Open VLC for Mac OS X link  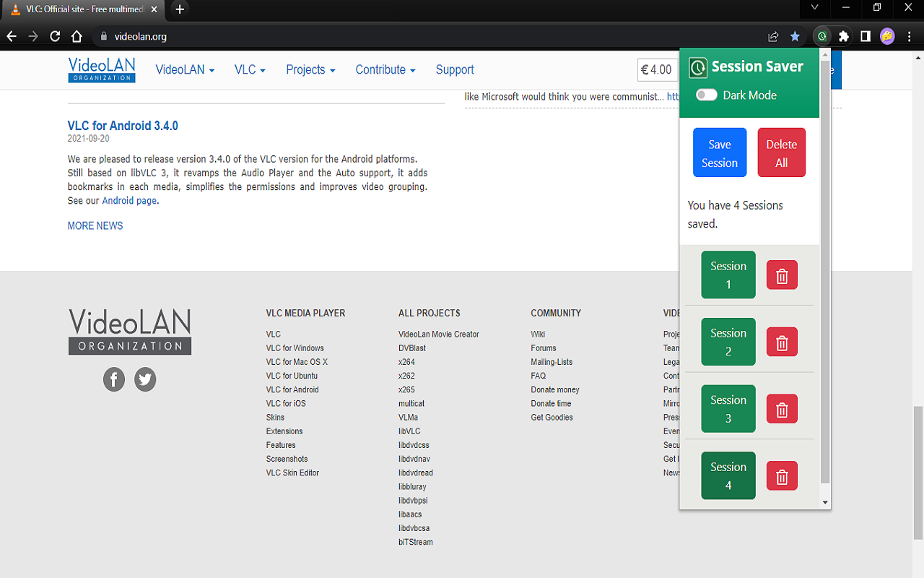[297, 362]
